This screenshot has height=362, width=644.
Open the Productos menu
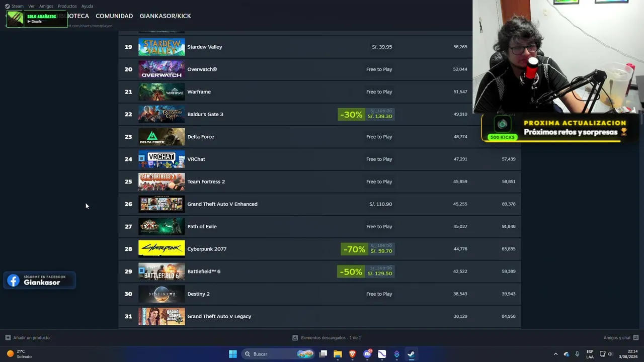[x=67, y=6]
